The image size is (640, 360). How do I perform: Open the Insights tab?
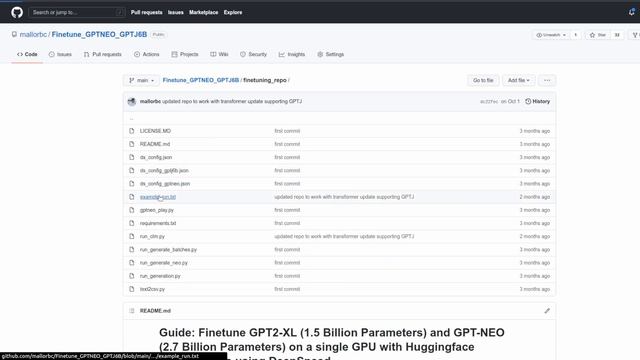coord(292,54)
